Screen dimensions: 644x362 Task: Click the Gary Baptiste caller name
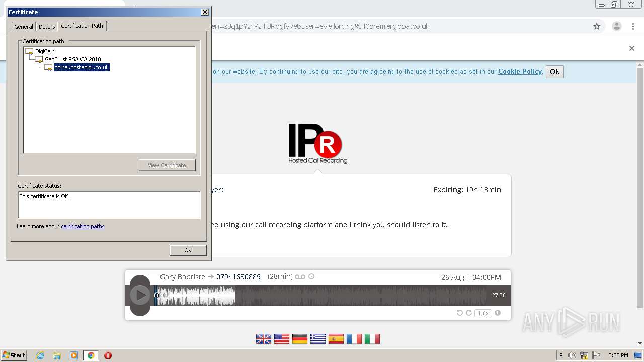183,277
